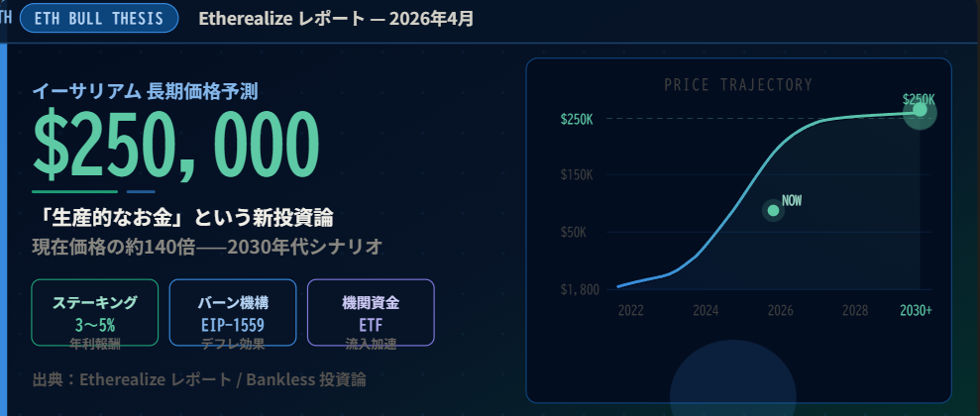This screenshot has height=416, width=980.
Task: Click the イーサリアム 長期価格予測 heading
Action: coord(146,92)
